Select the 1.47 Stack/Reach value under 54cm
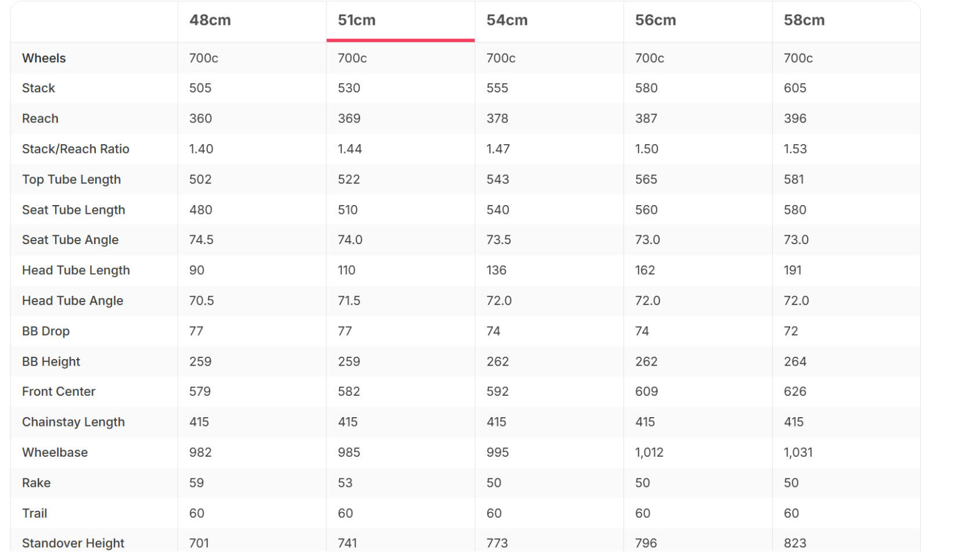This screenshot has width=980, height=552. pyautogui.click(x=498, y=149)
